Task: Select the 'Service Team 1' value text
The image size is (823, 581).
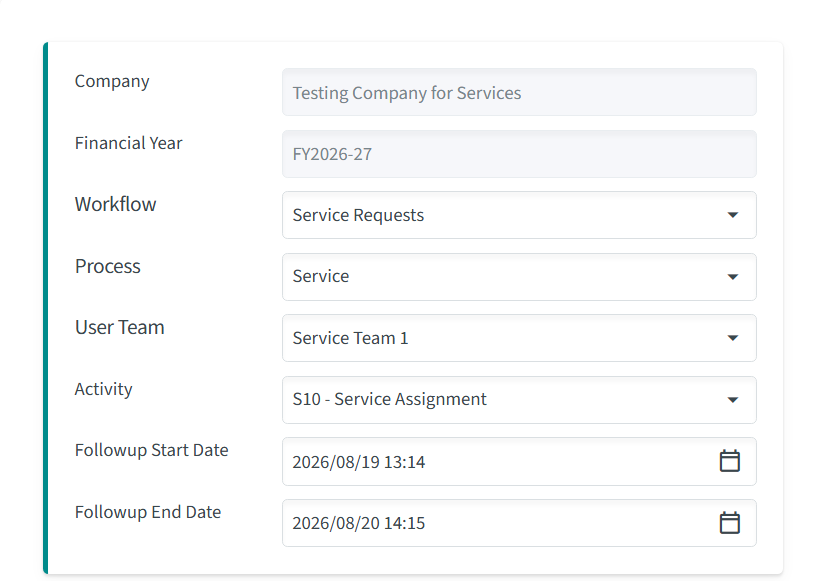Action: [x=350, y=338]
